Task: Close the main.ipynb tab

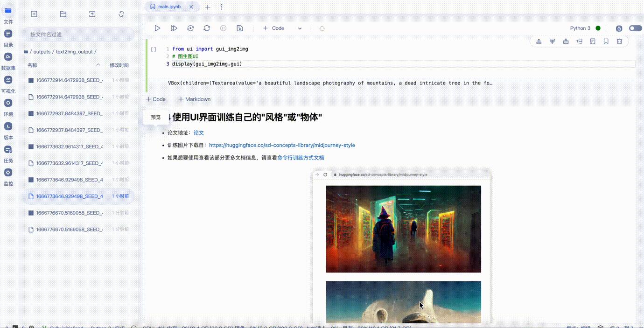Action: click(x=190, y=7)
